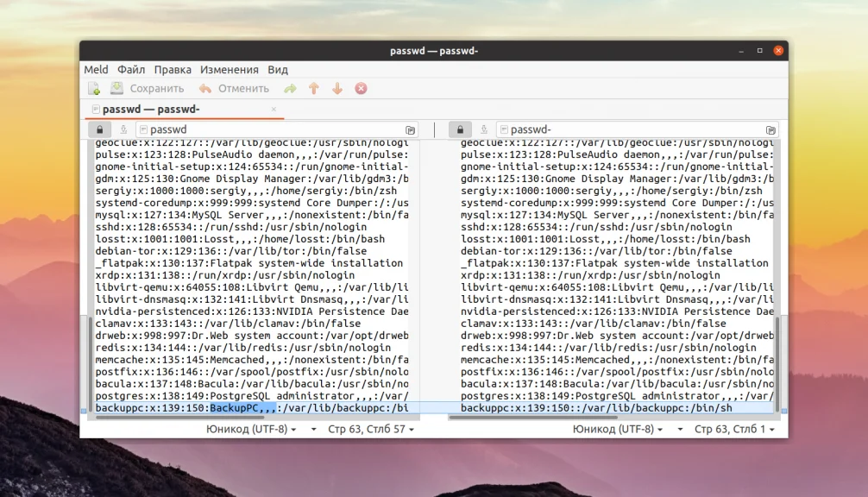
Task: Click libvirt-qemu line in right pane
Action: (x=617, y=286)
